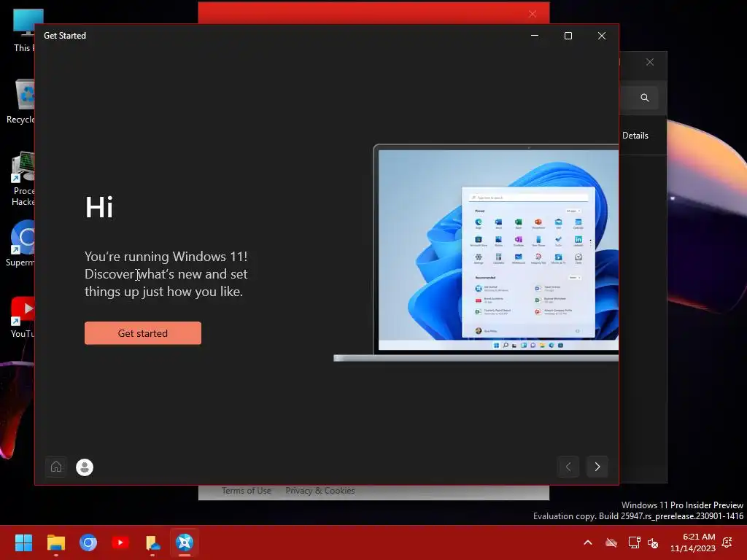Screen dimensions: 747x560
Task: Select the Recycle Bin desktop icon
Action: tap(20, 101)
